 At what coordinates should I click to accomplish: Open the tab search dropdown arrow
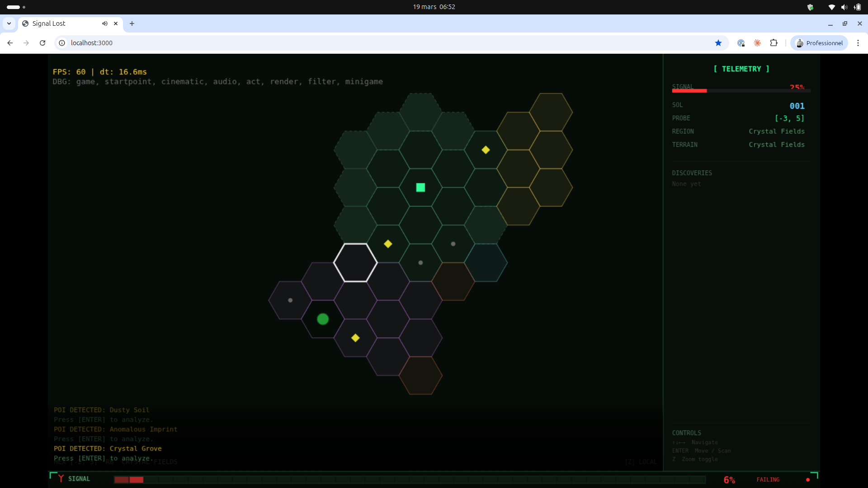point(9,23)
